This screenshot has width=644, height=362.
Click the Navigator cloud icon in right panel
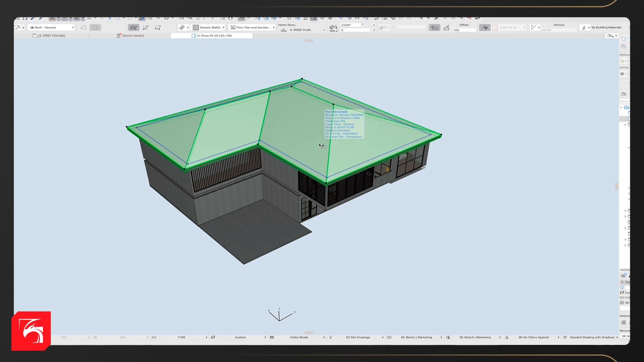pos(624,94)
